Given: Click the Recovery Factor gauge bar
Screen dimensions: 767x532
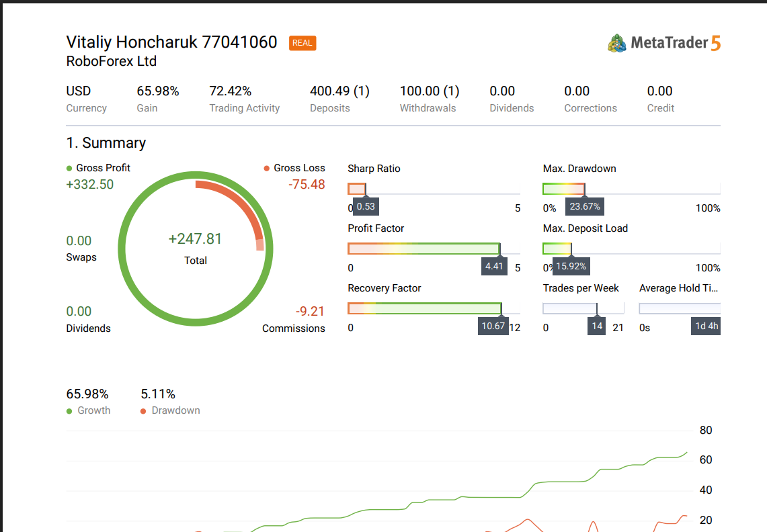Looking at the screenshot, I should [434, 308].
